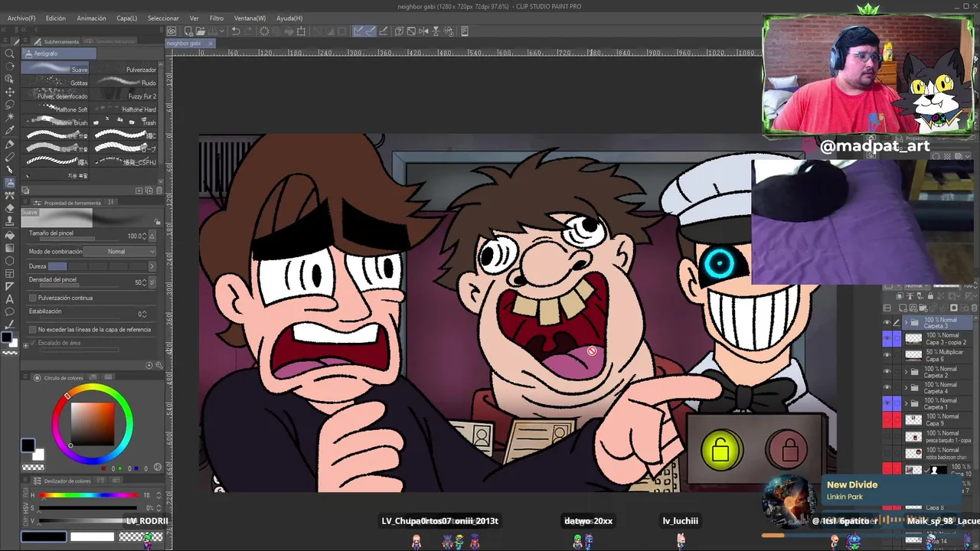Expand Escalado de área options
This screenshot has width=980, height=551.
25,344
